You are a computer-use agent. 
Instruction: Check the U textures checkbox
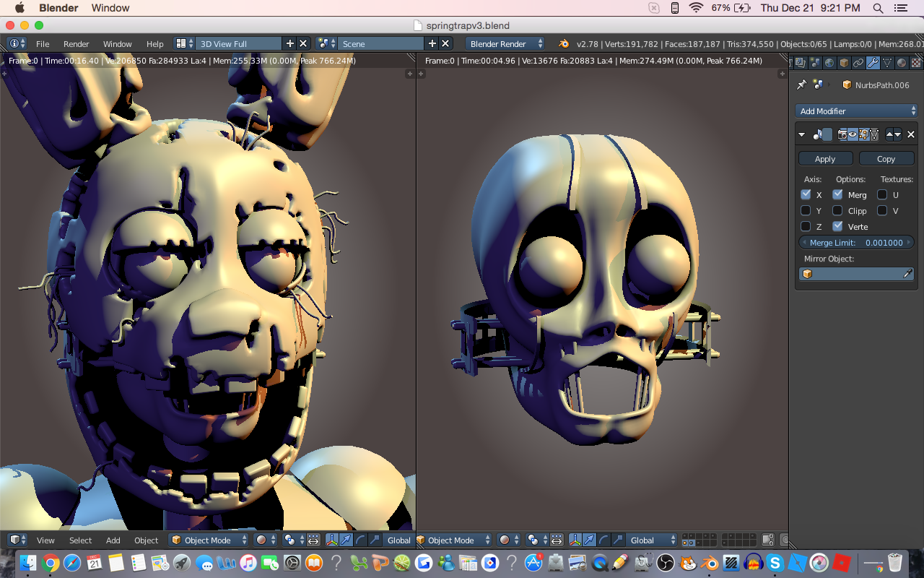[x=882, y=194]
